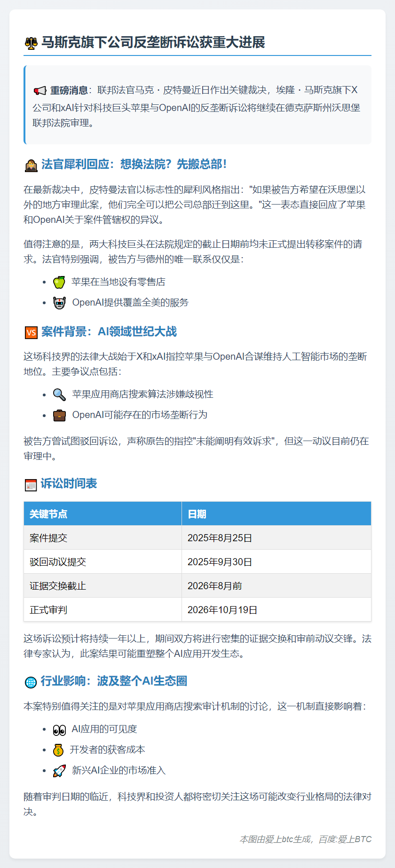Select the 2026年10月19日 date cell

[222, 610]
